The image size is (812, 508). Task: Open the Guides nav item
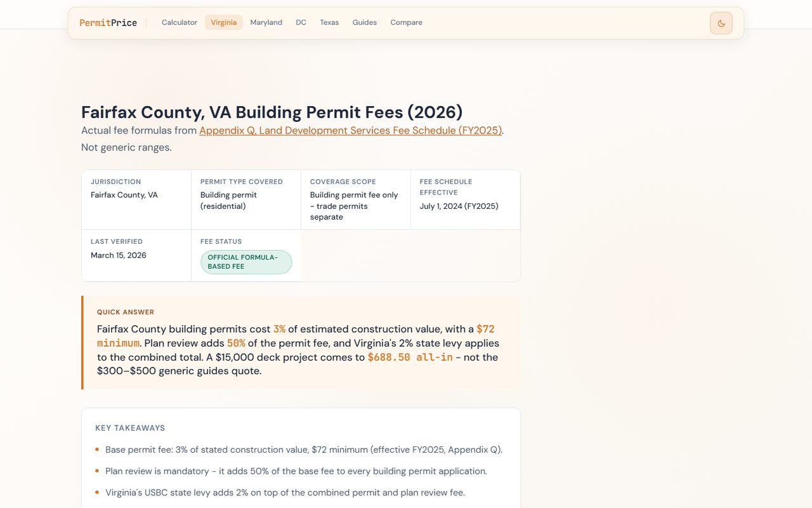365,22
